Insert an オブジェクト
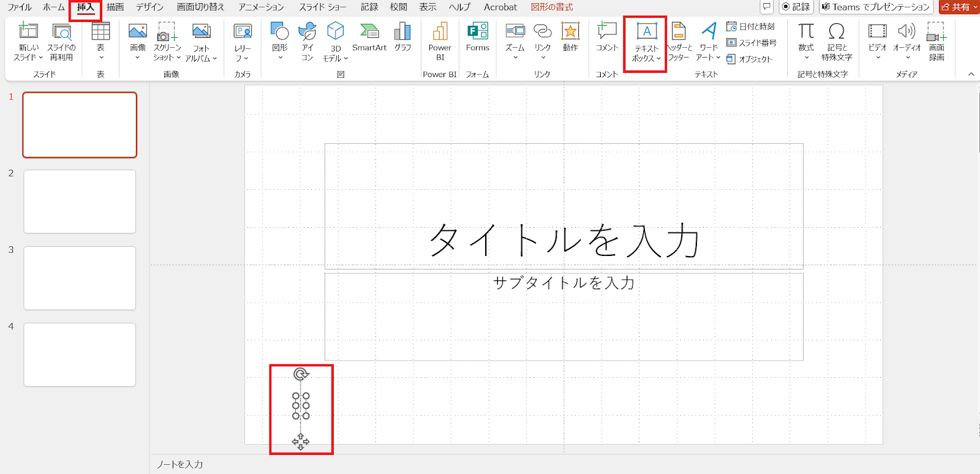This screenshot has width=980, height=474. [x=749, y=59]
